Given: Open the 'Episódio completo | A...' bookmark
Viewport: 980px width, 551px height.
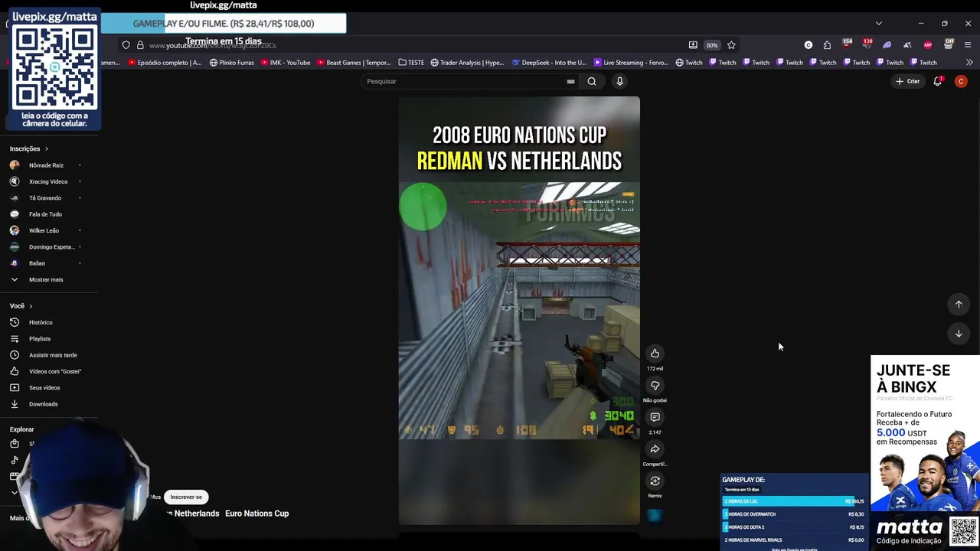Looking at the screenshot, I should click(x=165, y=63).
